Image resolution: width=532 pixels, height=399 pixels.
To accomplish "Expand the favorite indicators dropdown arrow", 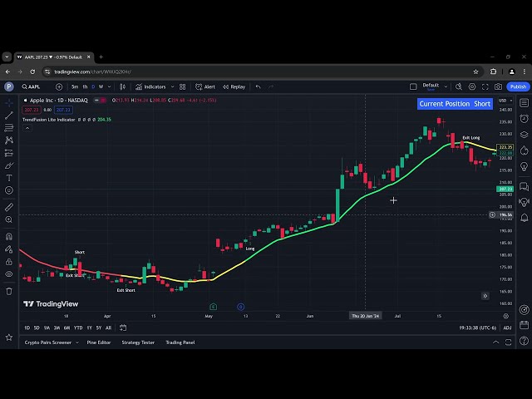I will [172, 86].
